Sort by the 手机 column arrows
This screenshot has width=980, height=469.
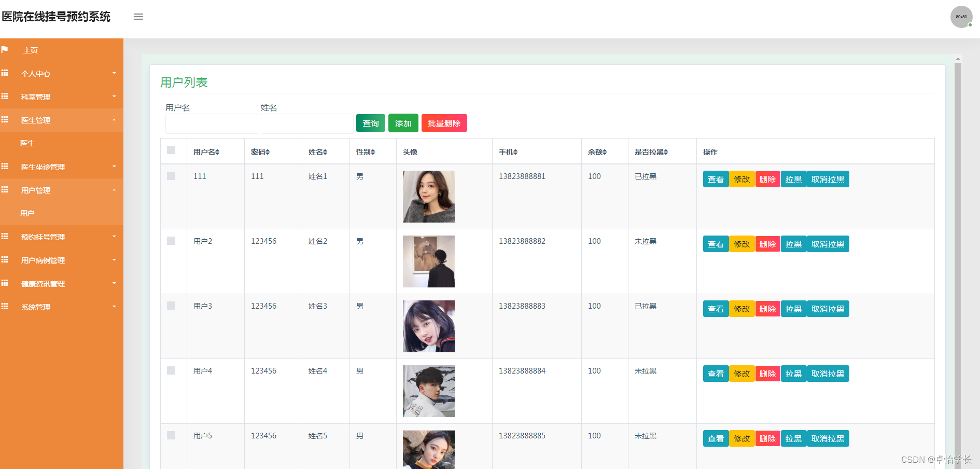(x=515, y=152)
